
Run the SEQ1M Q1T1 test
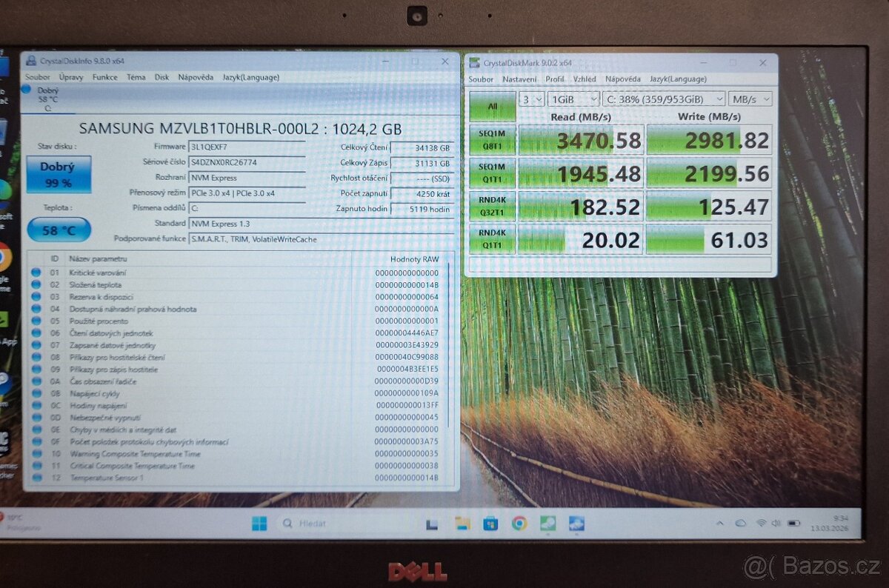(492, 172)
